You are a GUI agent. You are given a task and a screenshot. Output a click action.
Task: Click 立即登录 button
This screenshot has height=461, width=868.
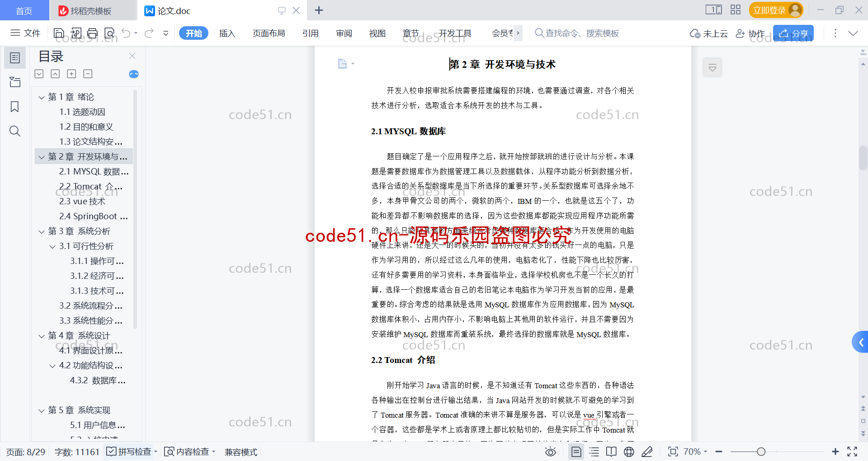click(776, 10)
